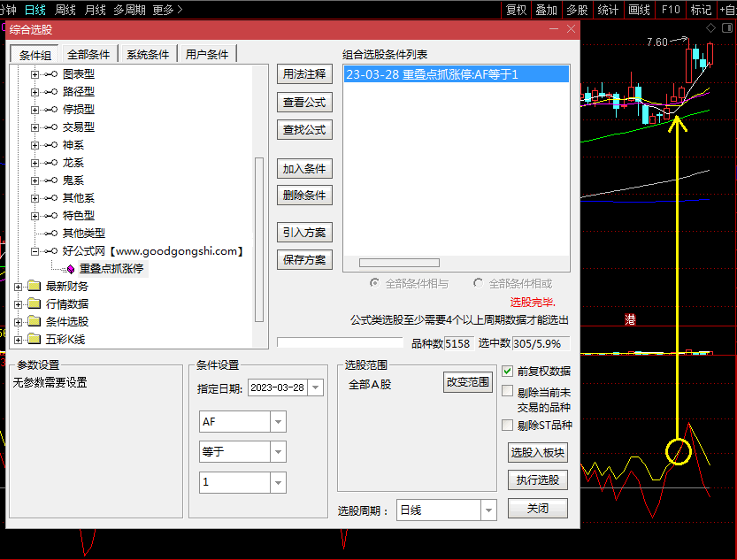Viewport: 737px width, 560px height.
Task: Click the 保存方案 button
Action: tap(304, 260)
